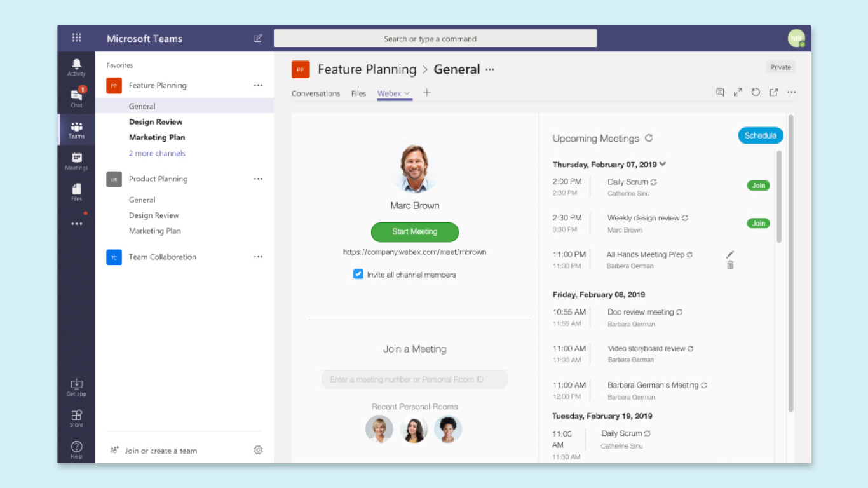The height and width of the screenshot is (488, 868).
Task: Open more tab options ellipsis
Action: click(791, 92)
